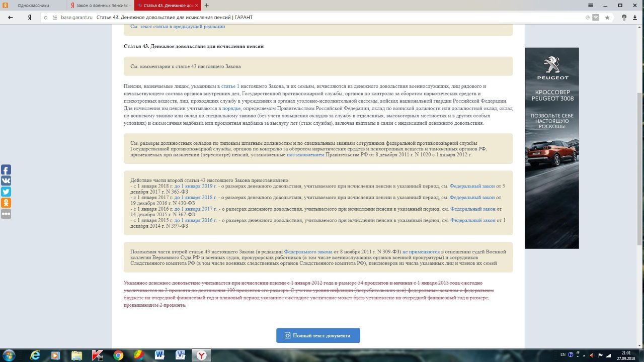Reload the page using the refresh icon
Image resolution: width=644 pixels, height=362 pixels.
coord(46,17)
